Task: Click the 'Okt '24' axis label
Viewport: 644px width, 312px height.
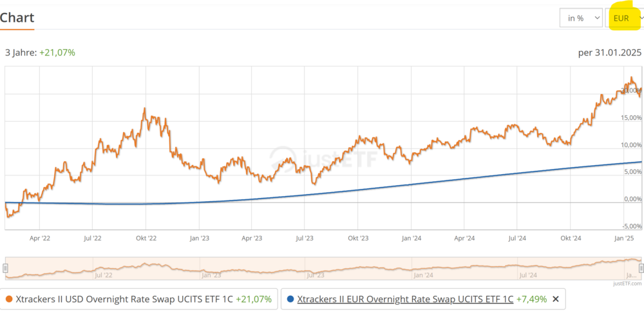Action: pos(571,238)
